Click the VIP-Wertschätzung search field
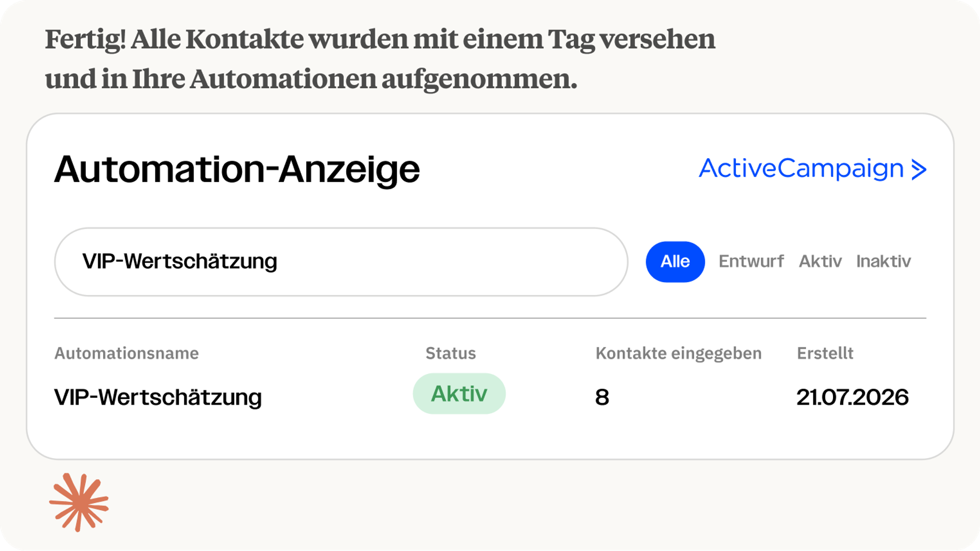Image resolution: width=980 pixels, height=551 pixels. (341, 262)
